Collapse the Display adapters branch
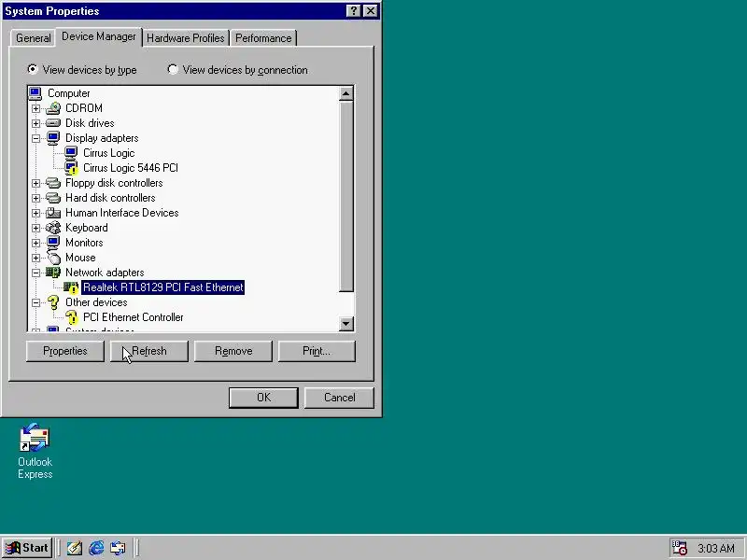 pyautogui.click(x=35, y=138)
